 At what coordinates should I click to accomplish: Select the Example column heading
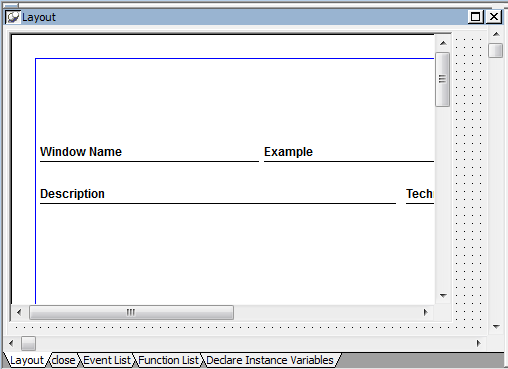click(288, 152)
